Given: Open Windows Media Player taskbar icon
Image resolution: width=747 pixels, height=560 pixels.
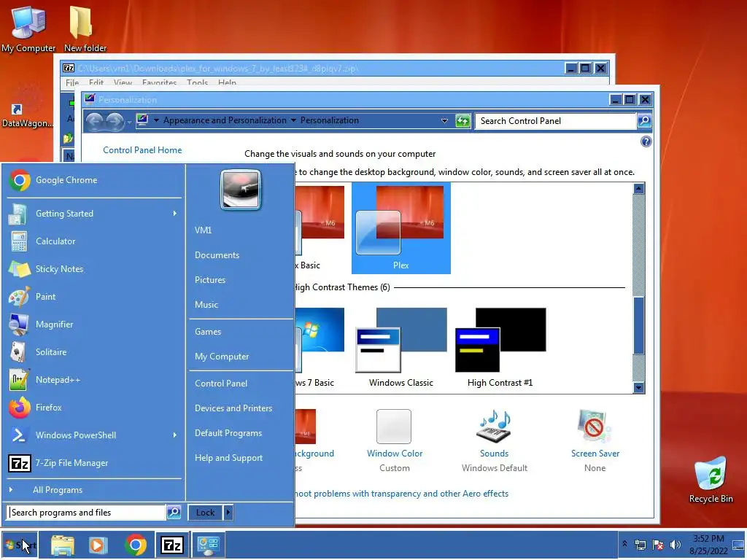Looking at the screenshot, I should (x=98, y=545).
